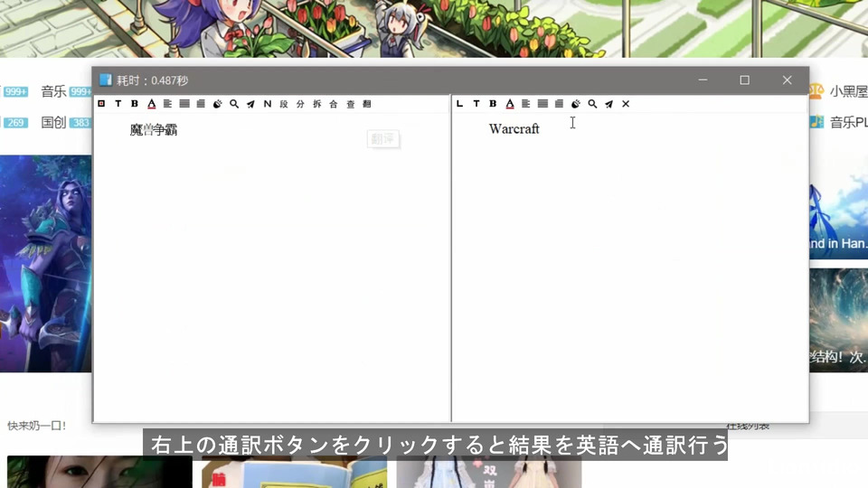Click the left elf character banner image
Viewport: 868px width, 488px height.
tap(45, 263)
